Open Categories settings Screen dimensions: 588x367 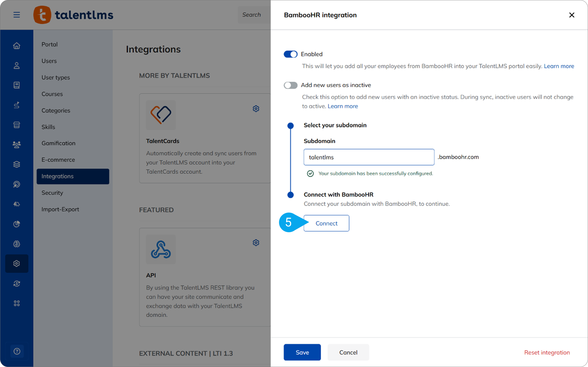56,111
